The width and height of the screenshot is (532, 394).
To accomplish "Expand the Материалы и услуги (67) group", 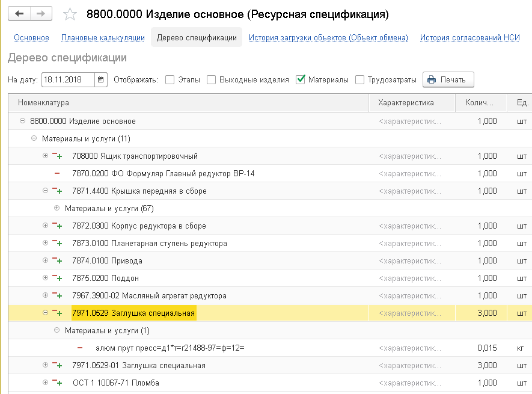I will point(57,209).
